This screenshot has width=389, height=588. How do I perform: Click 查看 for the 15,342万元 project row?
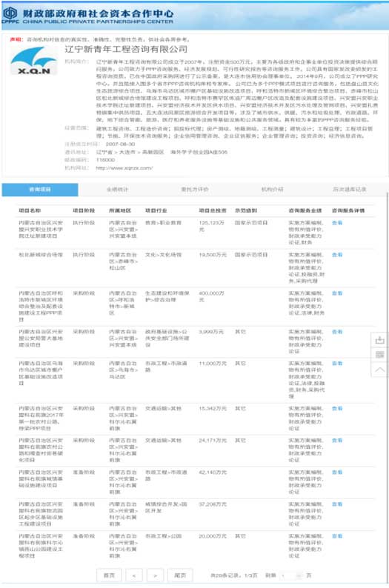click(x=337, y=408)
